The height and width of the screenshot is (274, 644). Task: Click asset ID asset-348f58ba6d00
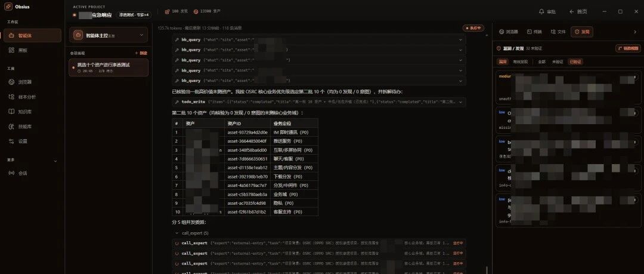coord(247,150)
